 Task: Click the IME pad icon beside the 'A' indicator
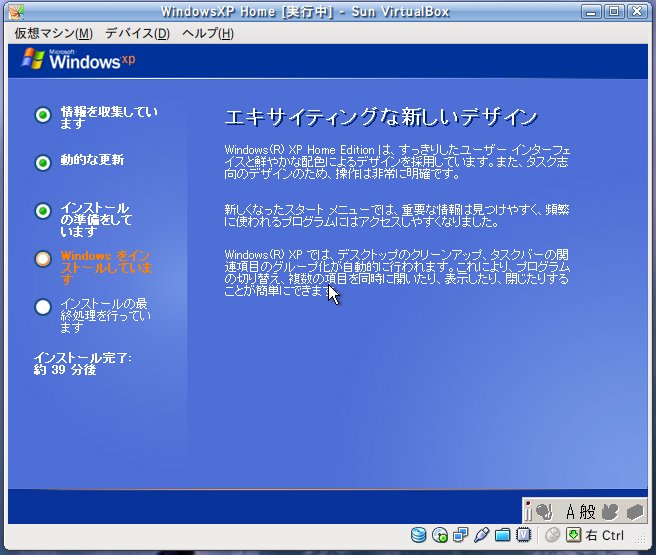click(544, 512)
